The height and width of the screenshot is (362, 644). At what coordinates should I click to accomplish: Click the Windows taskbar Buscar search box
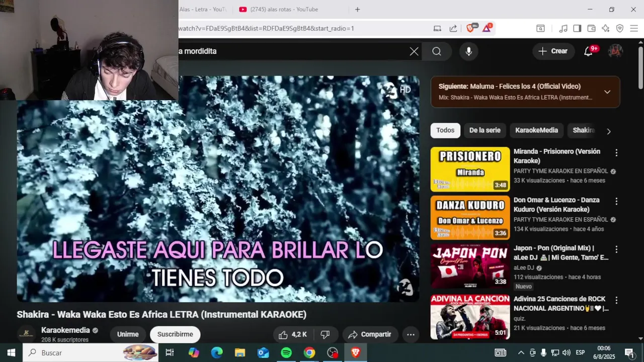coord(91,352)
